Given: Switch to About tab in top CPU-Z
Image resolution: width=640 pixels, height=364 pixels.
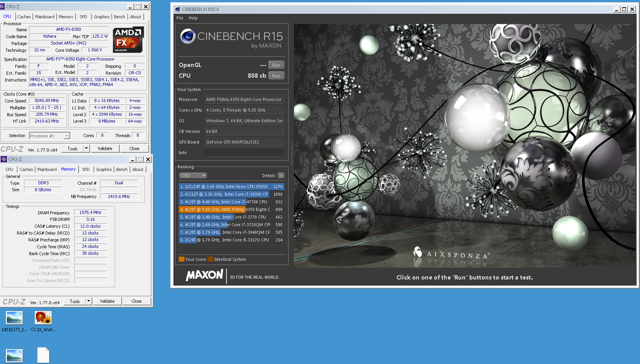Looking at the screenshot, I should (x=136, y=17).
